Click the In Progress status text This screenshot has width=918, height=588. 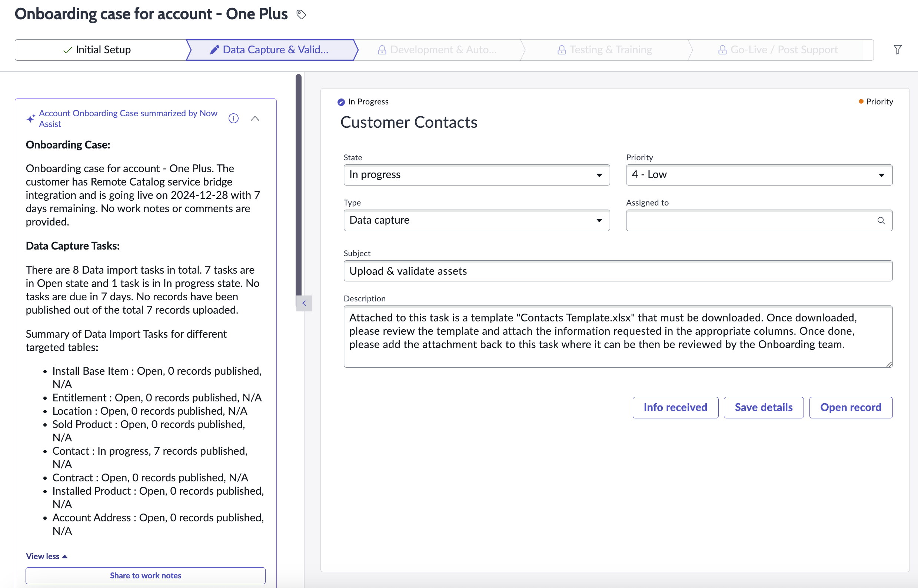click(x=368, y=101)
